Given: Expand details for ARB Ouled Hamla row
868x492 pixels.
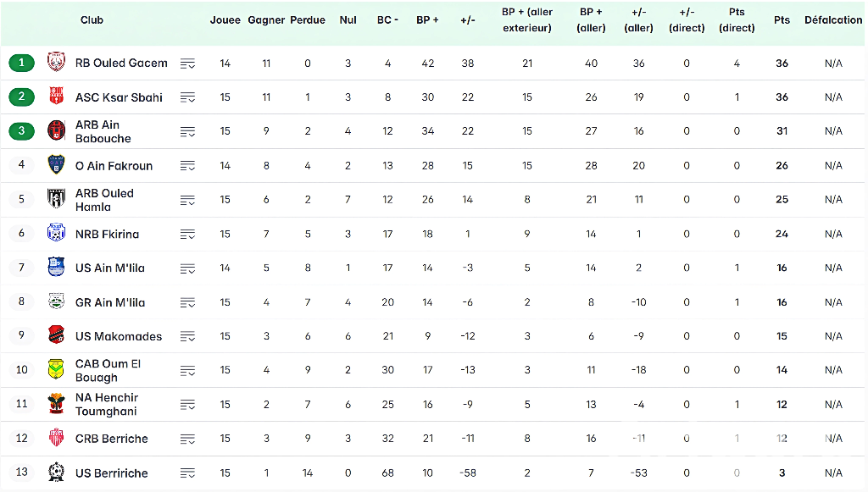Looking at the screenshot, I should (x=187, y=200).
